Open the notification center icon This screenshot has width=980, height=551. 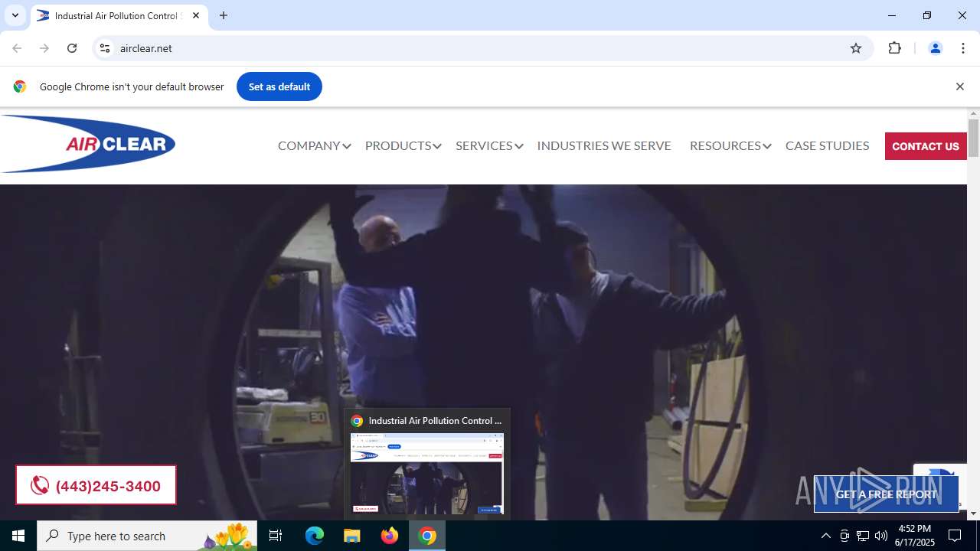[955, 536]
